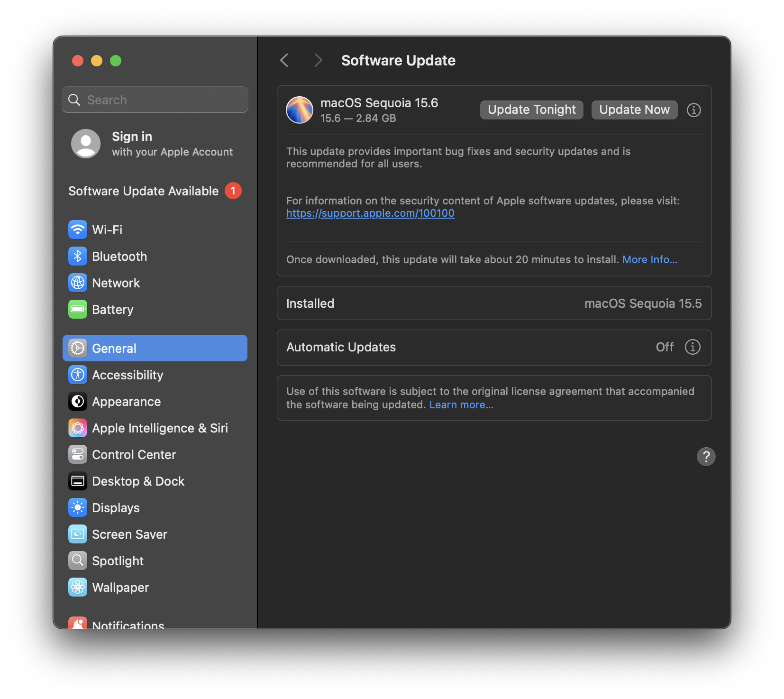Click the Bluetooth icon in sidebar
The image size is (784, 699).
(78, 257)
